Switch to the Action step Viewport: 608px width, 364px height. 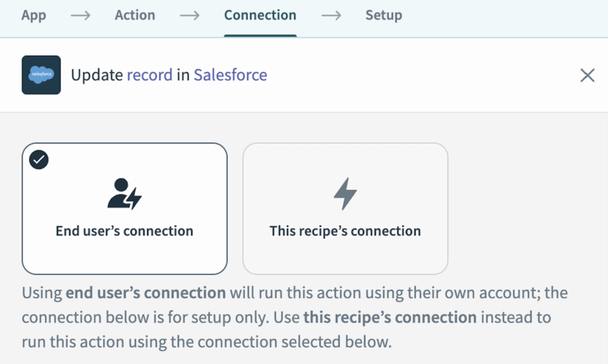point(135,15)
